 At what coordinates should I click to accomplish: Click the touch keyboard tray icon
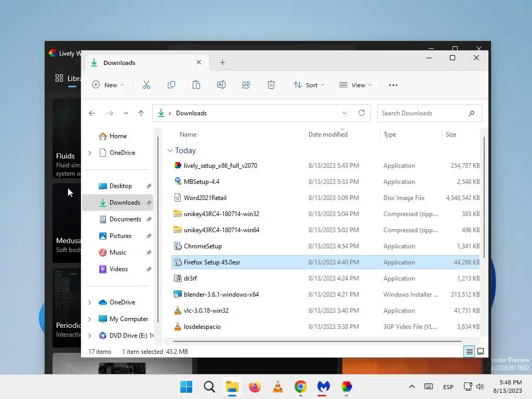coord(429,387)
